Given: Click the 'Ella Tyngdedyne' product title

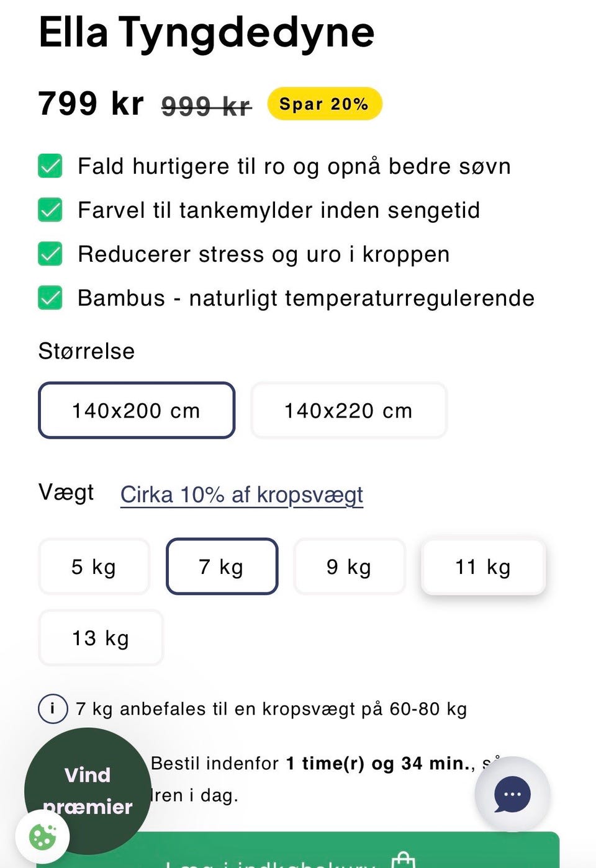Looking at the screenshot, I should pyautogui.click(x=206, y=32).
